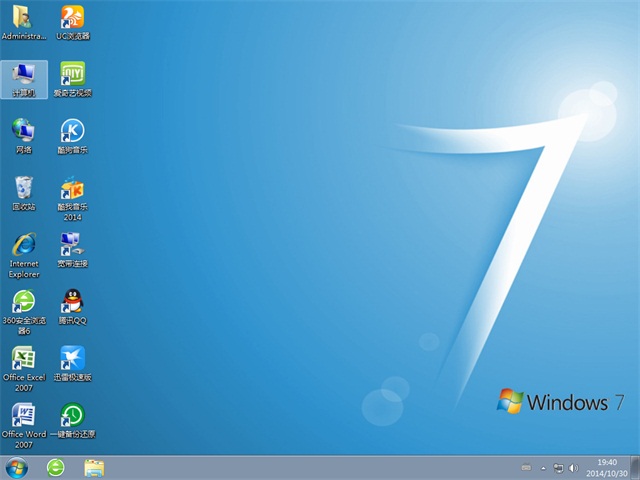Select the 回收站 recycle bin
This screenshot has width=640, height=480.
[x=24, y=193]
